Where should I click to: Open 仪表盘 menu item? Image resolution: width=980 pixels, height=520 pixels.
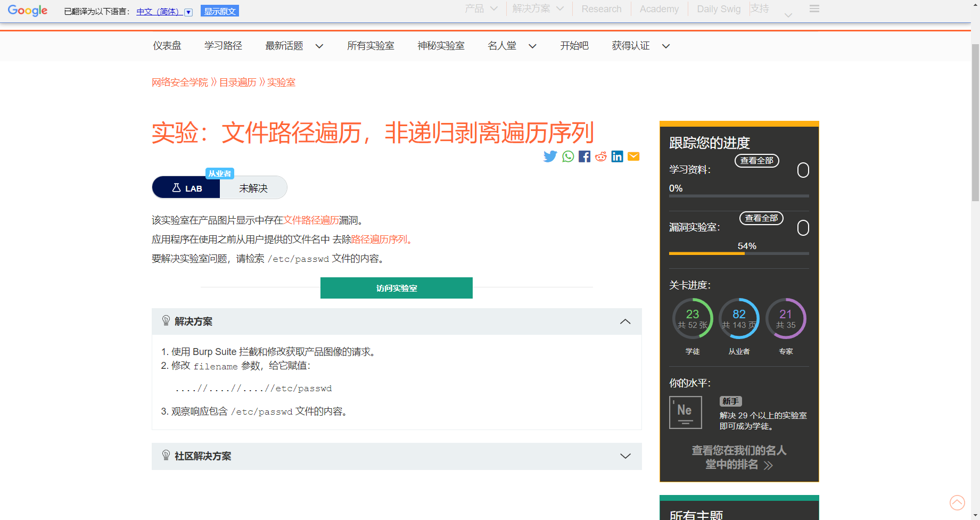point(167,46)
